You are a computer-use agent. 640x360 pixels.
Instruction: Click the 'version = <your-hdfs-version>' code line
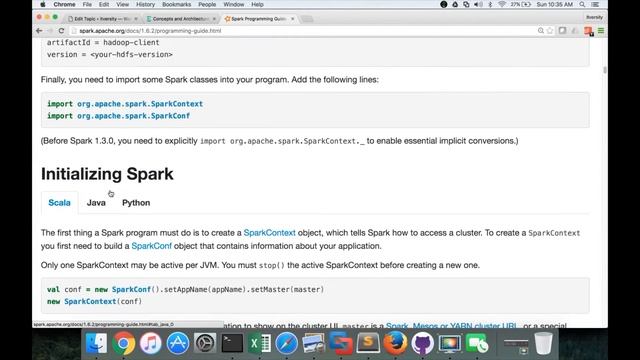[109, 54]
